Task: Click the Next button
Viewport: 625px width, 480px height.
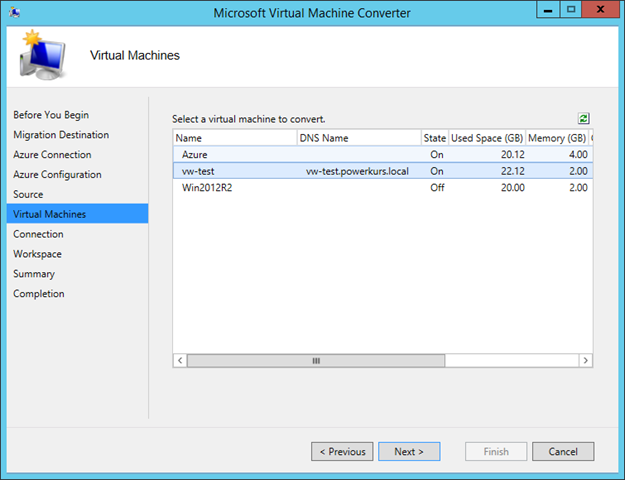Action: pos(409,451)
